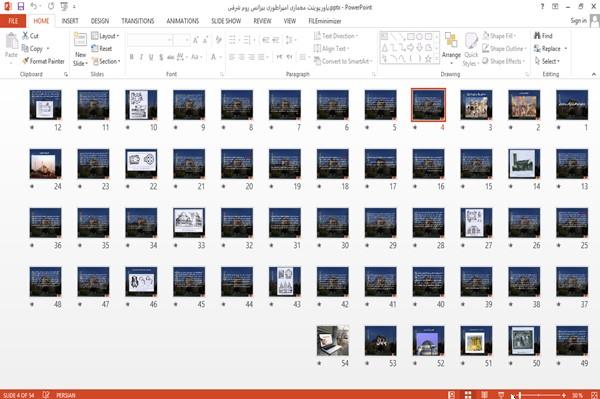The width and height of the screenshot is (600, 399).
Task: Toggle Underline formatting button
Action: (151, 57)
